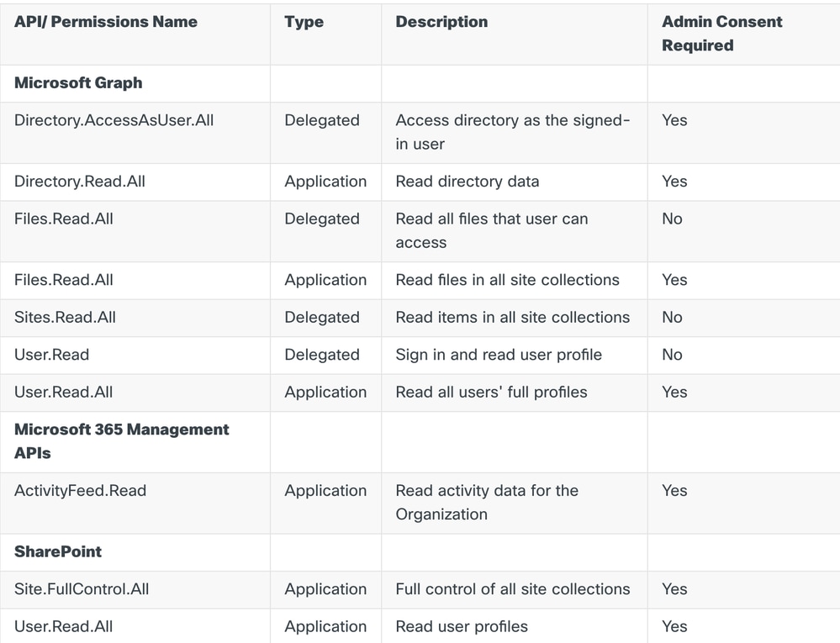Select "Files.Read.All" in the "user can access" row

pos(64,219)
